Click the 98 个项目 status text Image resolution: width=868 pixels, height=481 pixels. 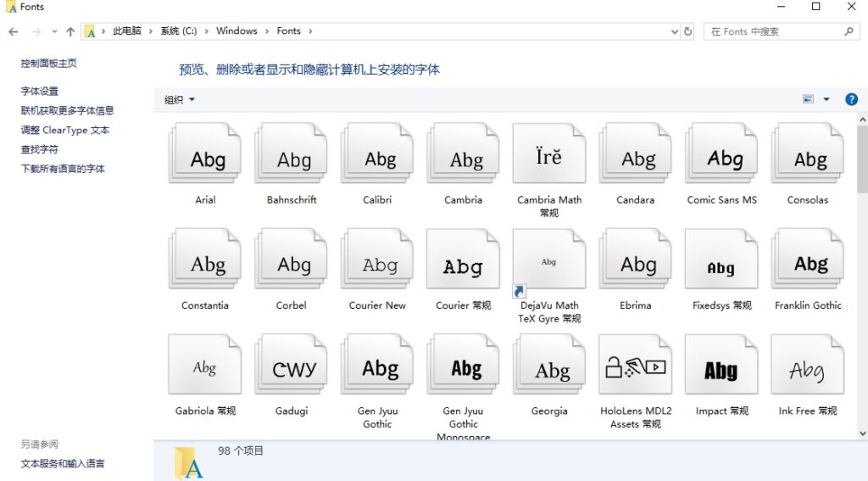[241, 450]
